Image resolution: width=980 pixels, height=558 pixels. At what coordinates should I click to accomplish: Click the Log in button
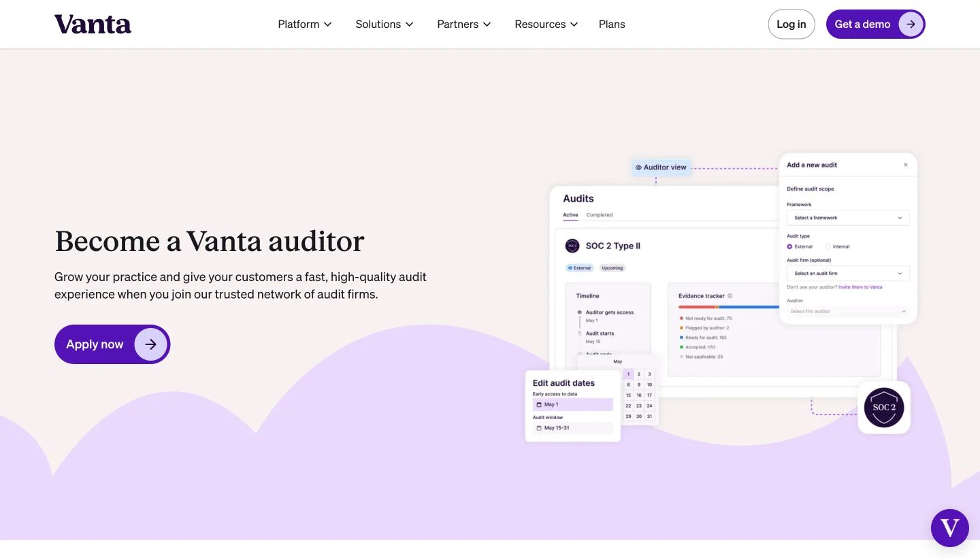pos(791,24)
